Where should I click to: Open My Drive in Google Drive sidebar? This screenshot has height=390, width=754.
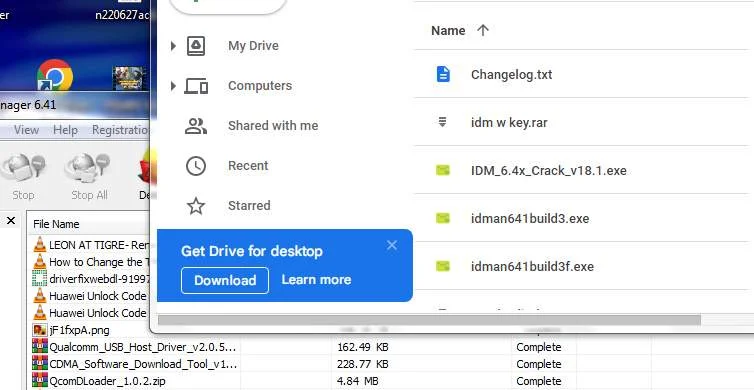tap(253, 46)
